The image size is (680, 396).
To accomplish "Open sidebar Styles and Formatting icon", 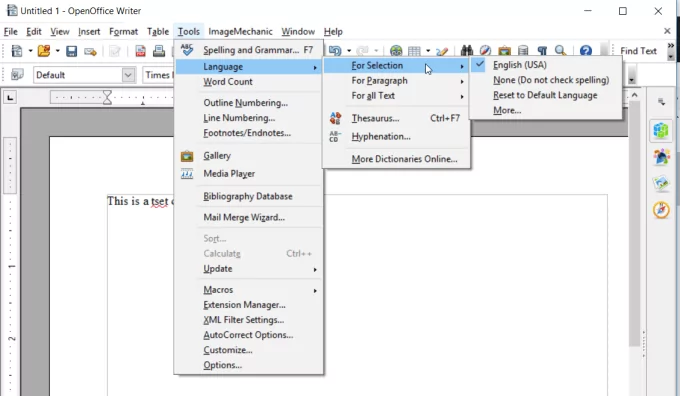I will click(x=661, y=157).
